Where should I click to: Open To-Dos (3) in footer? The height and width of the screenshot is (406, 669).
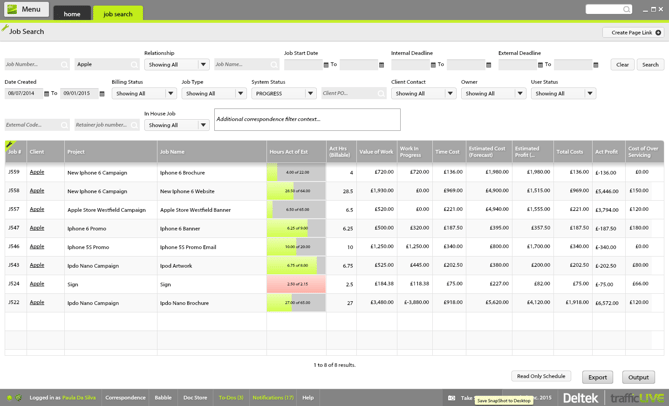231,397
